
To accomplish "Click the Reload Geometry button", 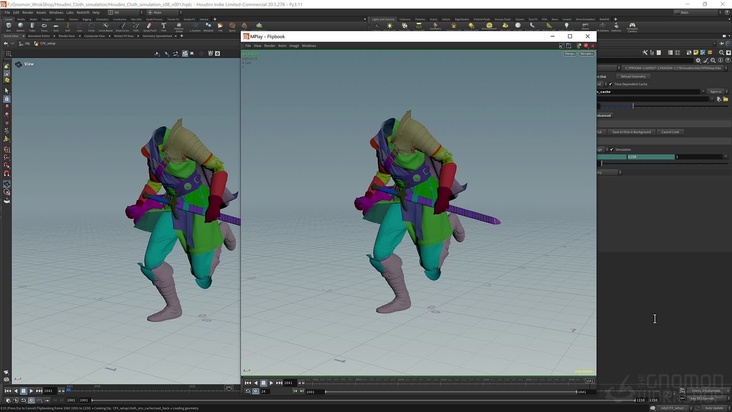I will tap(633, 77).
